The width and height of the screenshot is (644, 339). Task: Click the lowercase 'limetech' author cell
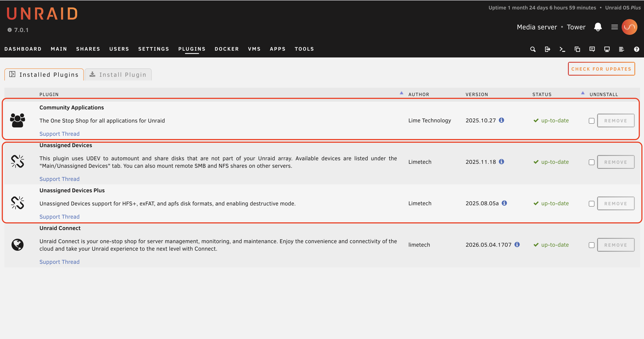[x=419, y=245]
